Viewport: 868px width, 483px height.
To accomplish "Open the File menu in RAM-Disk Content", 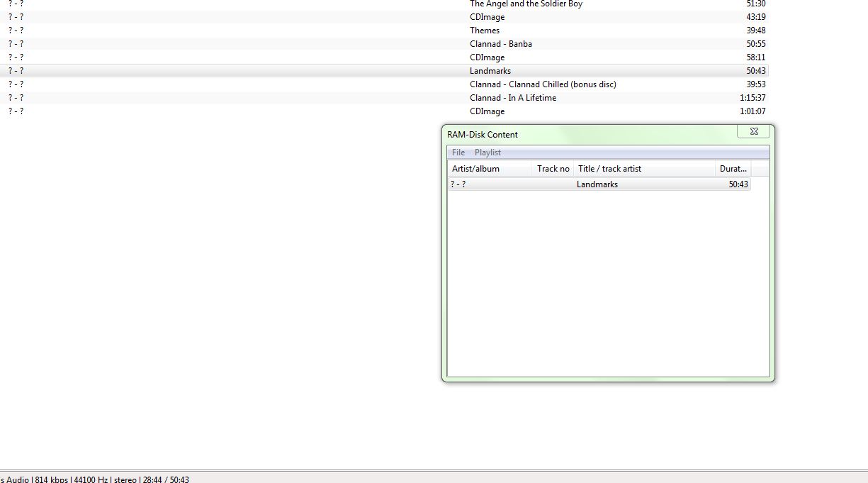I will point(458,152).
